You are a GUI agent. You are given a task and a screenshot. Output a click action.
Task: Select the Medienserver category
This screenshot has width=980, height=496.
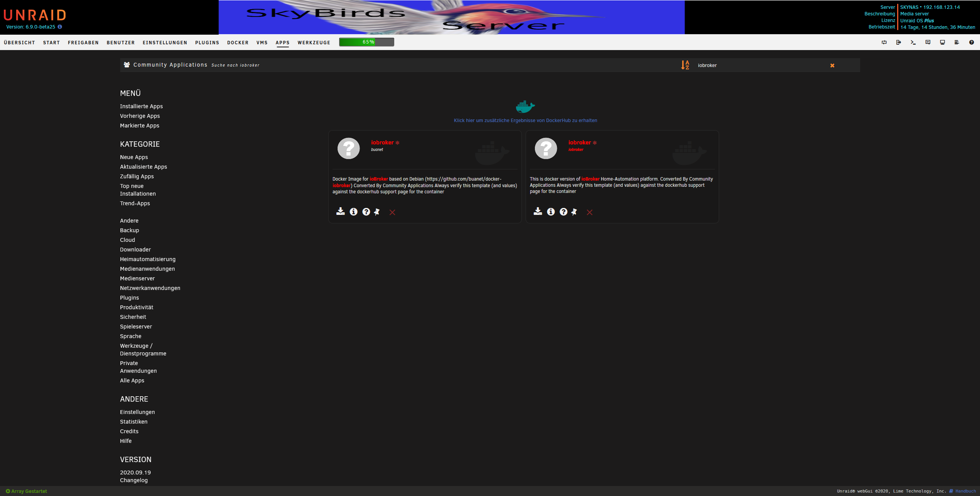tap(137, 278)
